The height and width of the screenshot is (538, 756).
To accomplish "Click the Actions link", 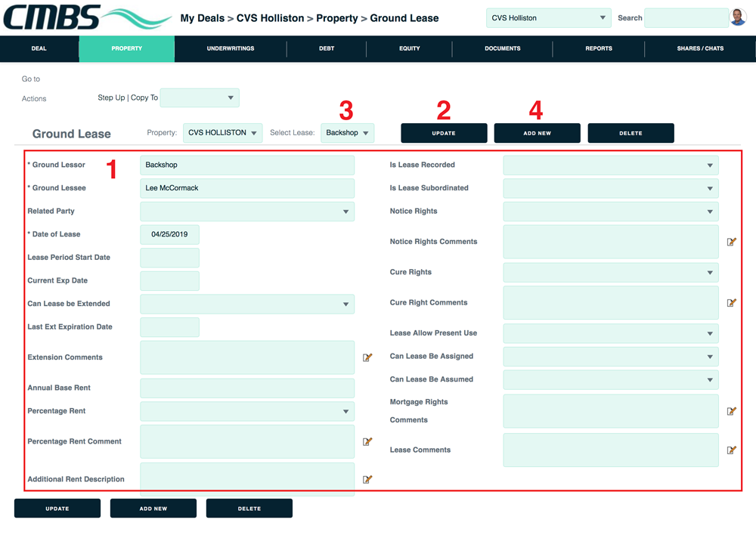I will pos(34,99).
